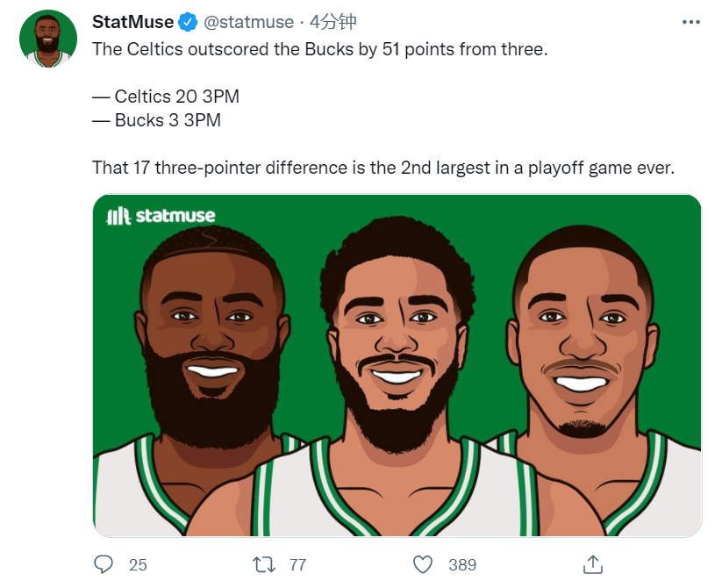The height and width of the screenshot is (588, 722).
Task: Click the like count 389
Action: 462,564
